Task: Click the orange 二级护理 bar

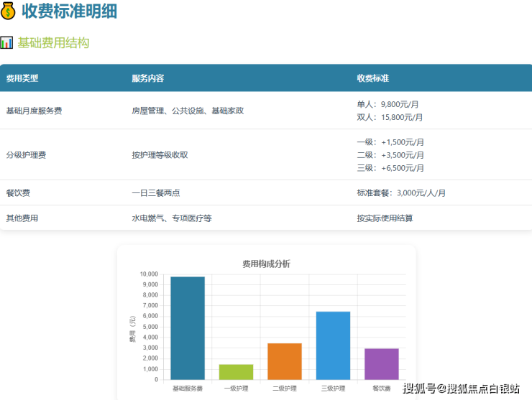Action: tap(285, 361)
